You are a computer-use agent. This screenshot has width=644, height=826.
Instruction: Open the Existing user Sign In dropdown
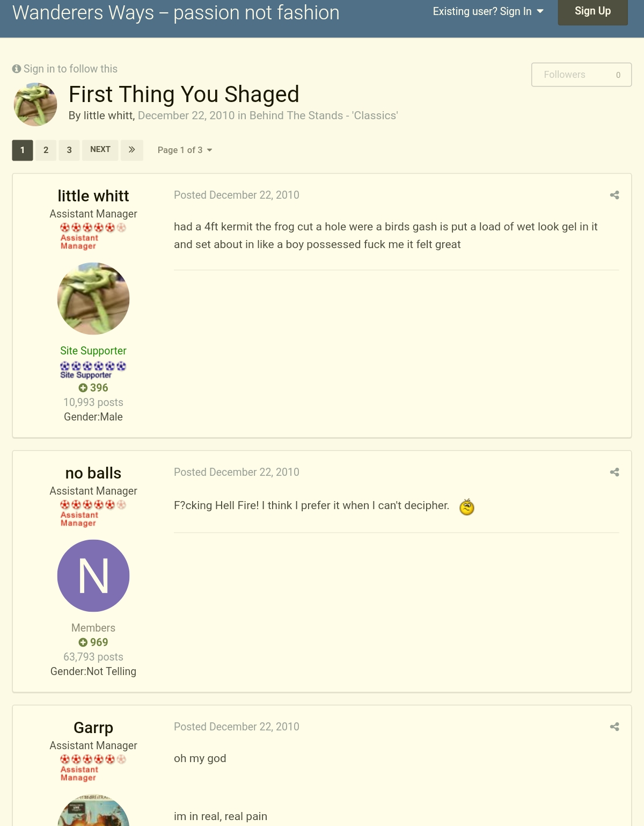pyautogui.click(x=488, y=11)
